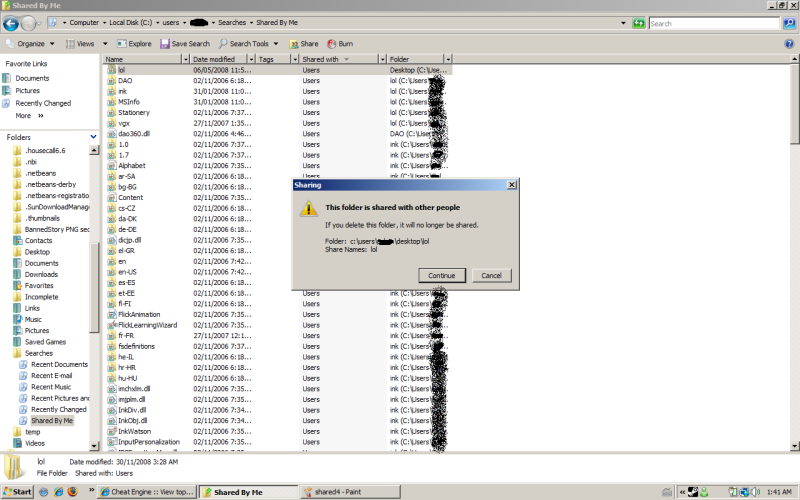The height and width of the screenshot is (500, 800).
Task: Click the Continue button in Sharing dialog
Action: click(x=441, y=275)
